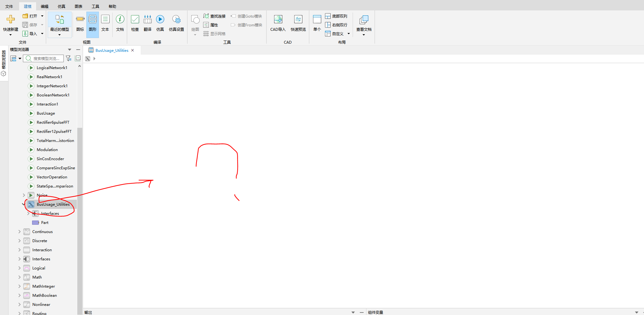Open the 帮助 ribbon tab
The height and width of the screenshot is (315, 644).
pyautogui.click(x=112, y=6)
